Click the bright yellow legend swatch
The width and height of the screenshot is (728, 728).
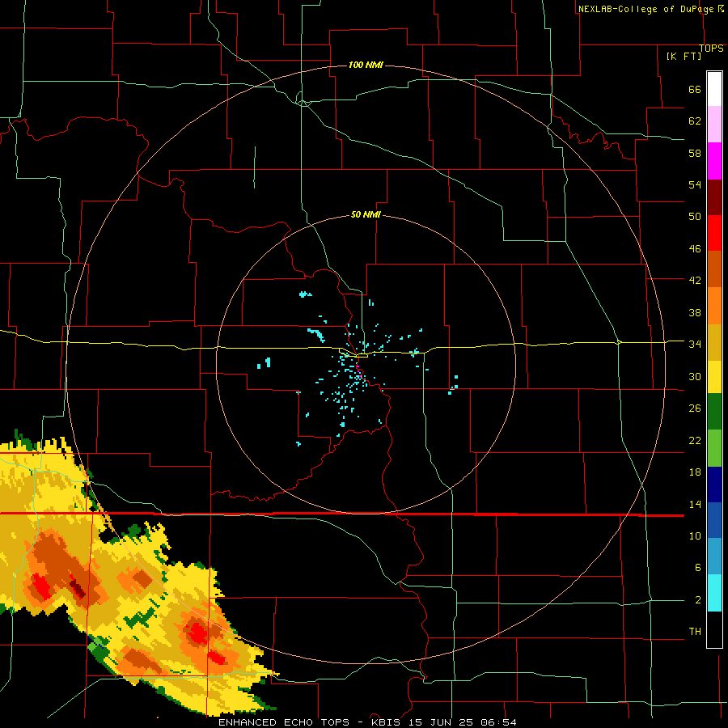click(714, 377)
